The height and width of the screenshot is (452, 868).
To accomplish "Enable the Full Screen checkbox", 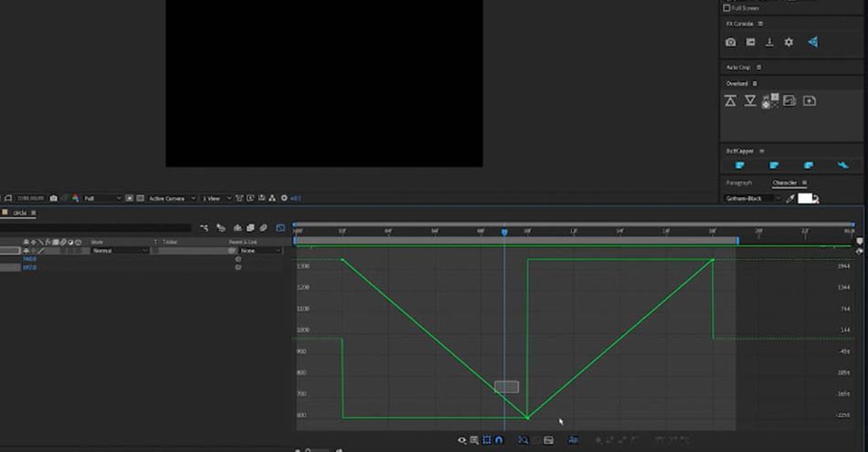I will click(x=726, y=7).
